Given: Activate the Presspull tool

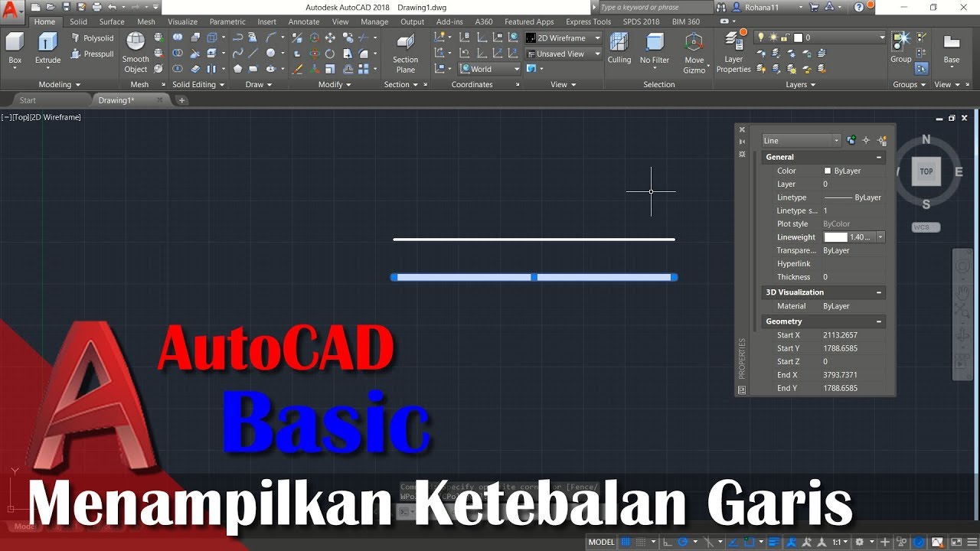Looking at the screenshot, I should 92,54.
